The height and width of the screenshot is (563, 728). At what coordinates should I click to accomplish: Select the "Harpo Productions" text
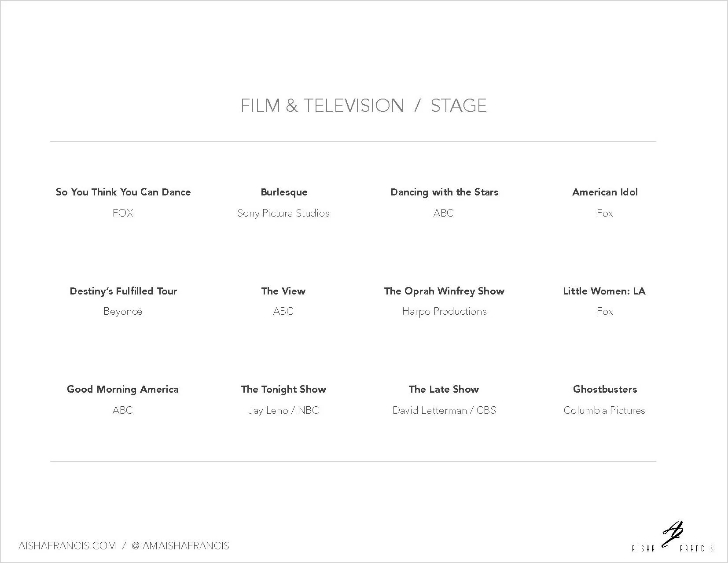click(444, 312)
